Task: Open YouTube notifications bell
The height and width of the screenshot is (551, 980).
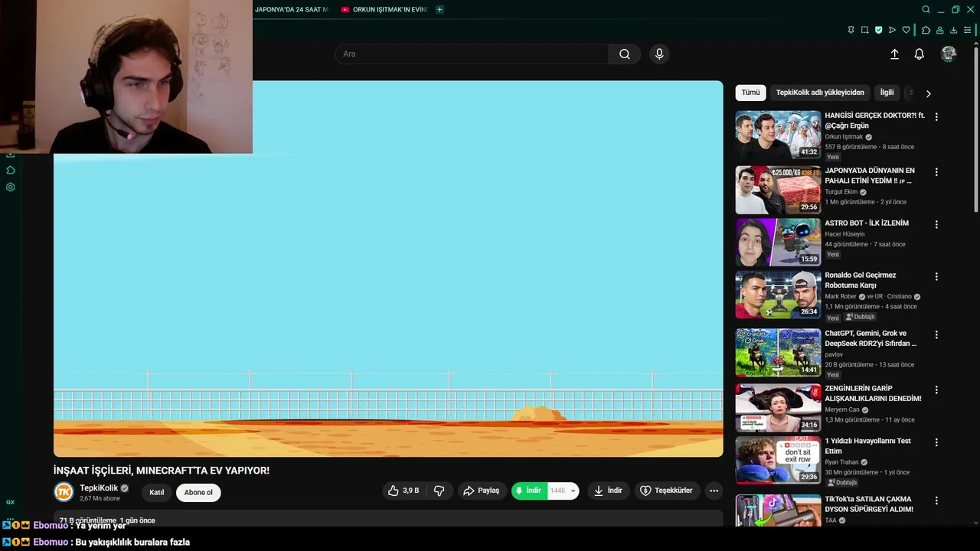Action: click(920, 54)
